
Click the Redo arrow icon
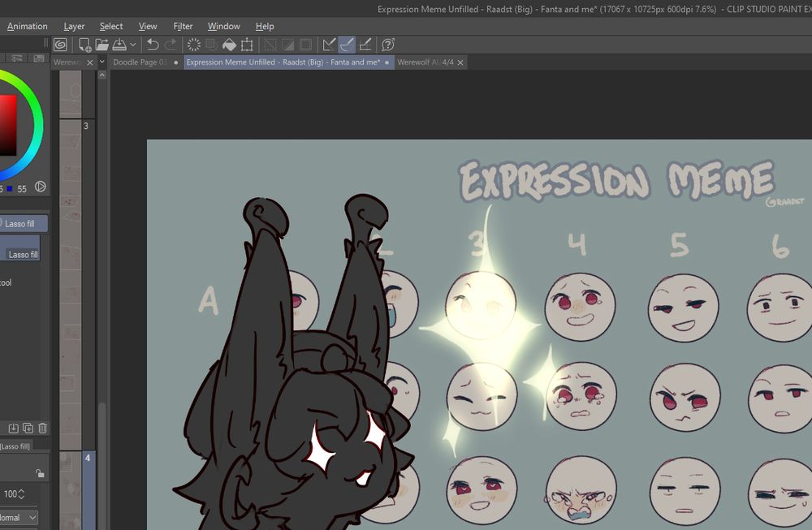171,44
